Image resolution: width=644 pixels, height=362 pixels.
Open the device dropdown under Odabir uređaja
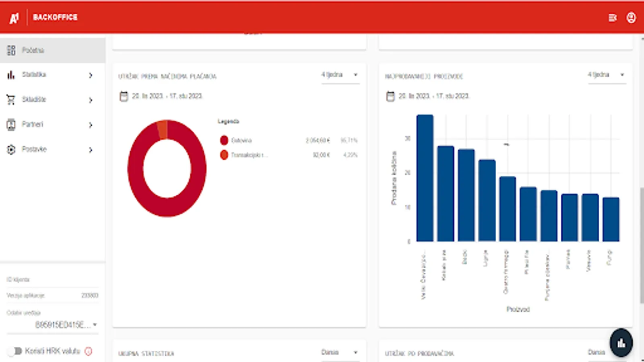(64, 324)
